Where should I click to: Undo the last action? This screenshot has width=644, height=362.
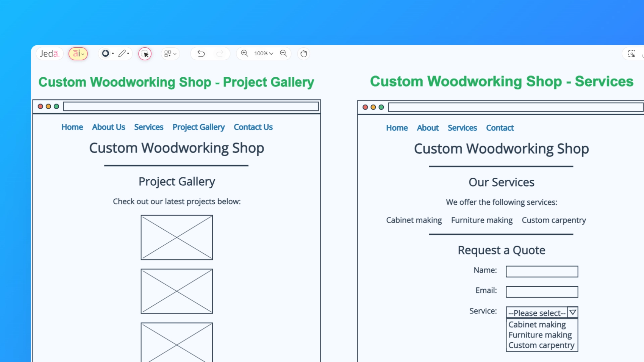coord(201,53)
